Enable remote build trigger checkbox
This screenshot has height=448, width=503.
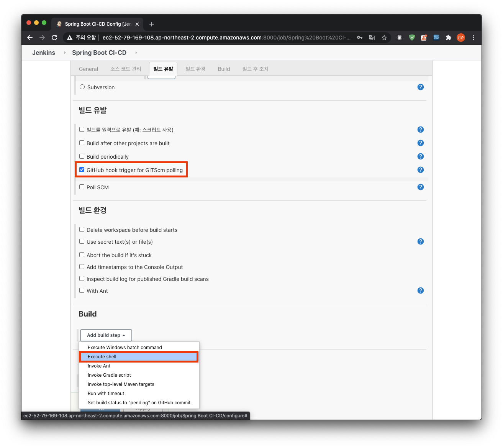click(x=82, y=130)
